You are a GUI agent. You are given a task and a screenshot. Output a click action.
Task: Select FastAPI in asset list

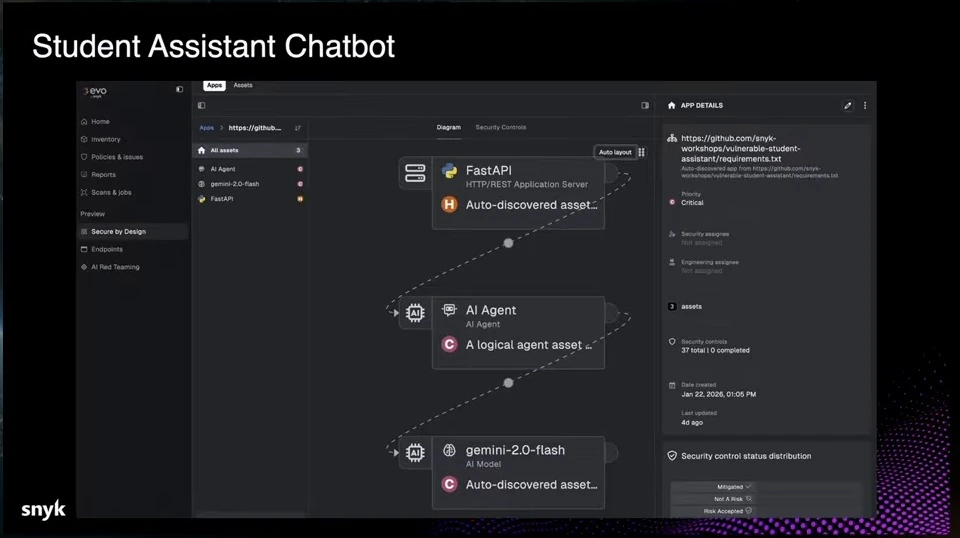point(222,199)
